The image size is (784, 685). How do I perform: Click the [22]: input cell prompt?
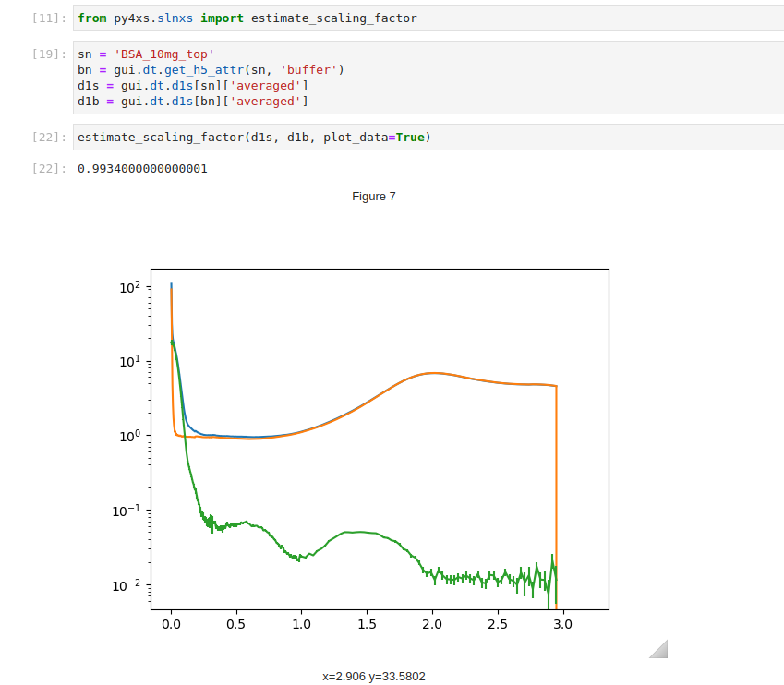pos(49,137)
